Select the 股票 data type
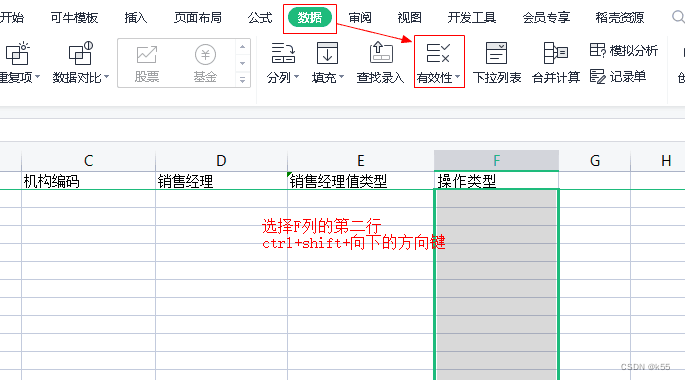The image size is (685, 380). point(146,63)
